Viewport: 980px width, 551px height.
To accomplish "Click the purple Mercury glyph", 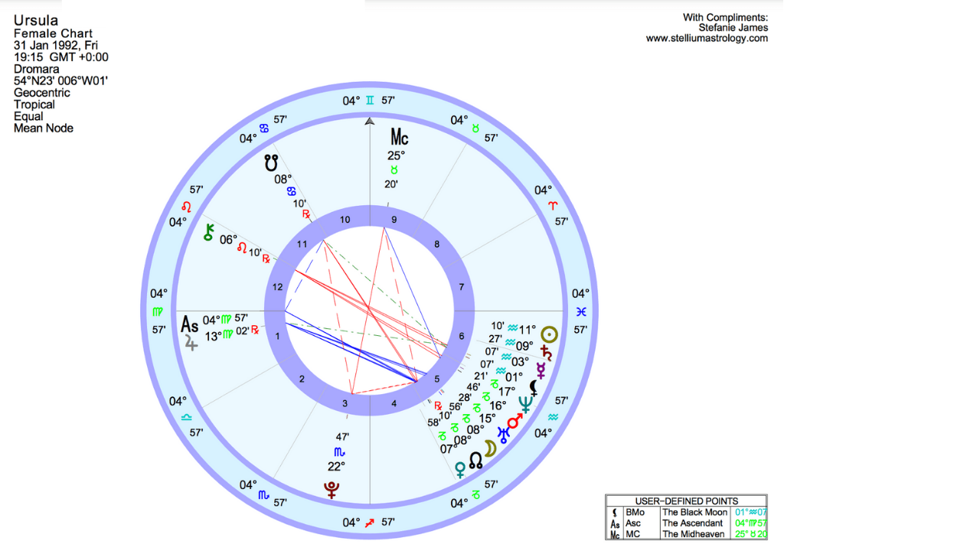I will [x=541, y=370].
